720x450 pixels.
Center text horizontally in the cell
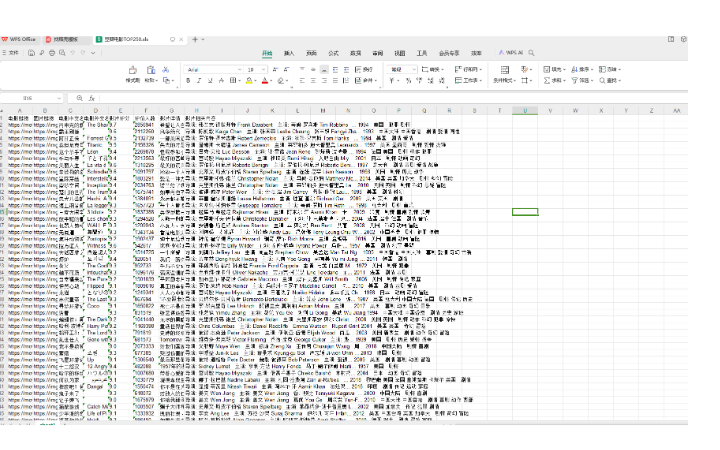tap(313, 80)
